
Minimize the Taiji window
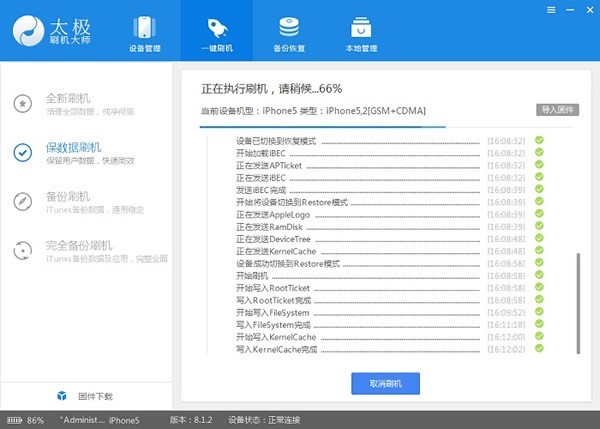click(570, 10)
